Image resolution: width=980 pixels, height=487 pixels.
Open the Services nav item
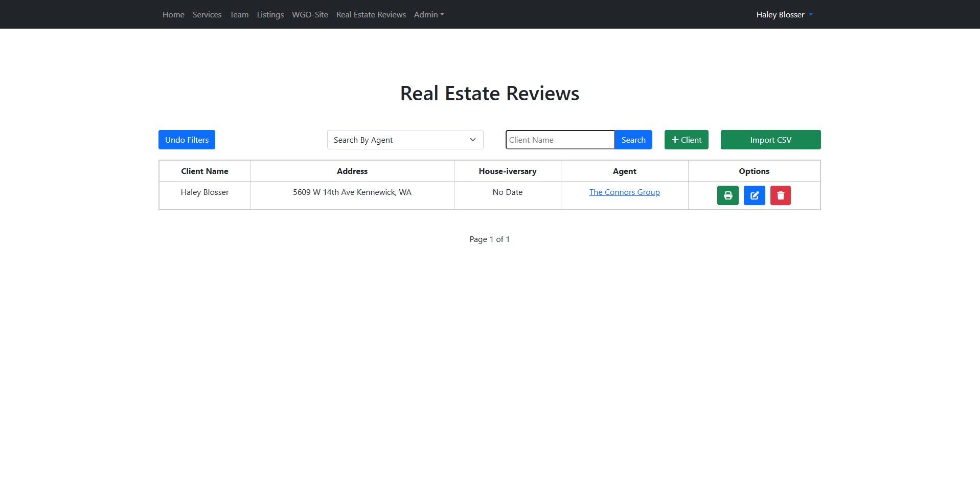pyautogui.click(x=207, y=14)
